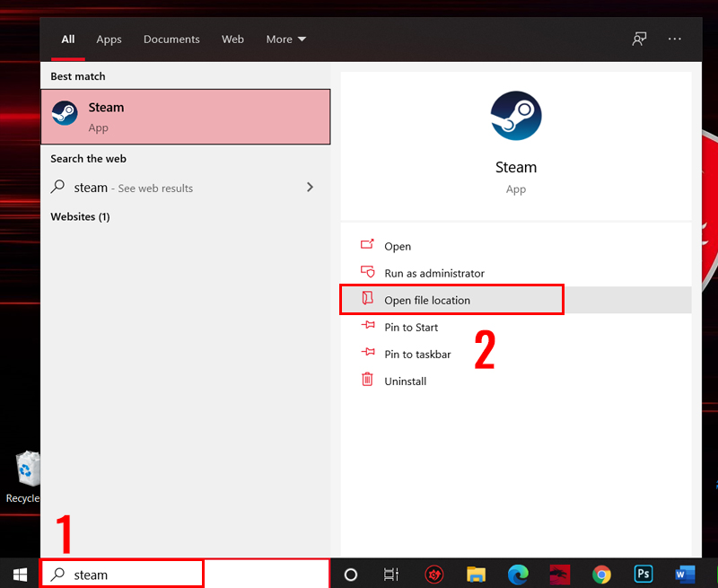Open the search options ellipsis menu
718x588 pixels.
[675, 39]
